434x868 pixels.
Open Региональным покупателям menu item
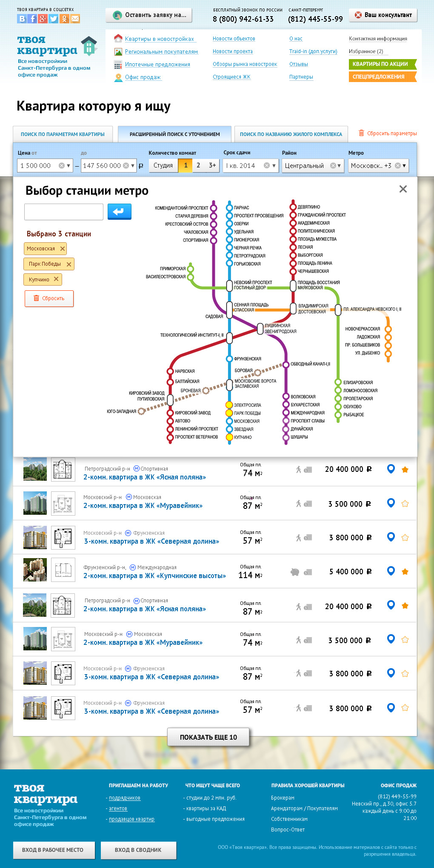161,51
